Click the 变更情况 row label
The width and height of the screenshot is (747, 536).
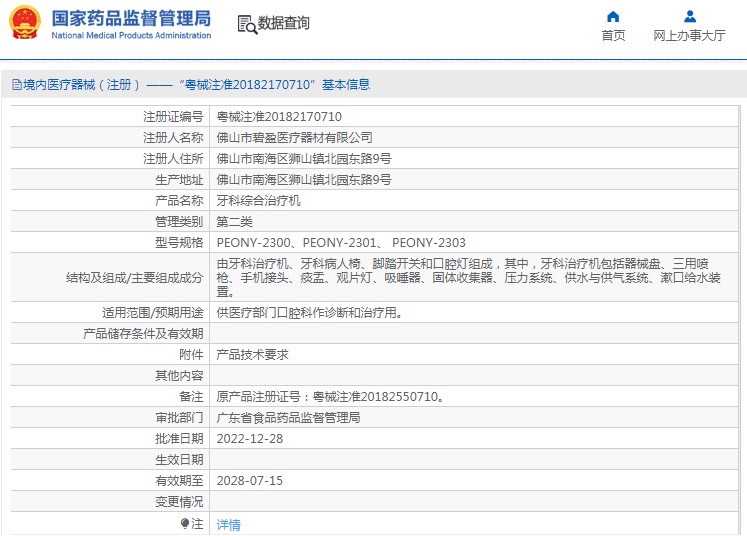pos(180,501)
